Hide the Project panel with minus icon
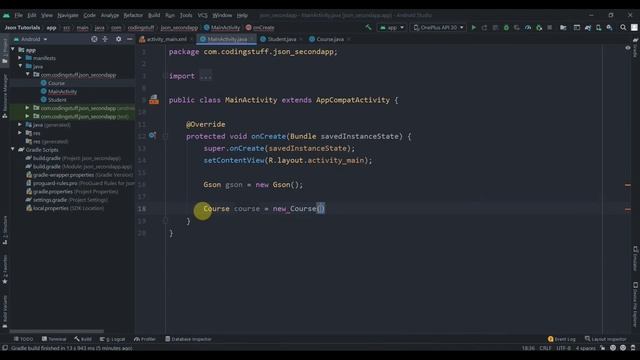Image resolution: width=640 pixels, height=360 pixels. pos(129,39)
